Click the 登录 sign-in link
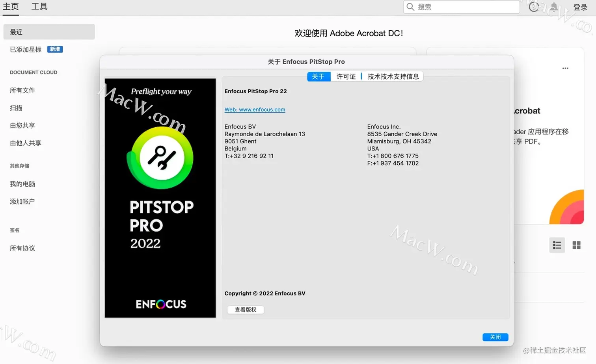This screenshot has height=364, width=596. point(580,7)
